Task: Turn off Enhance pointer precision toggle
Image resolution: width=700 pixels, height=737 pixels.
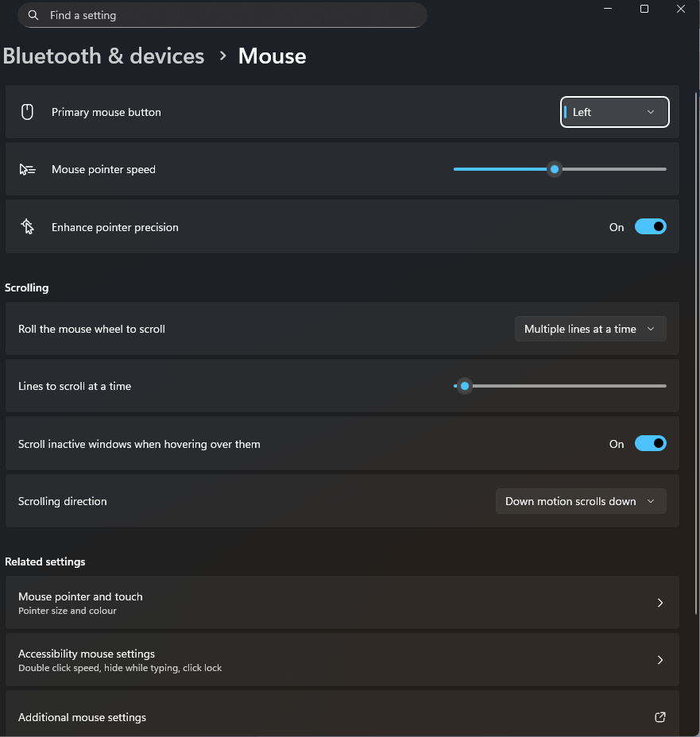Action: pyautogui.click(x=650, y=227)
